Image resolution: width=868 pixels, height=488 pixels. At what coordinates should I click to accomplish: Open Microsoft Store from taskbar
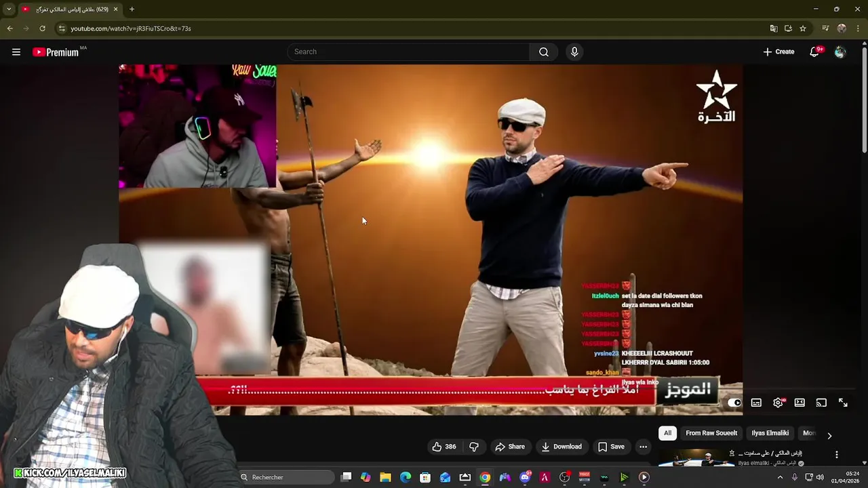pos(425,477)
